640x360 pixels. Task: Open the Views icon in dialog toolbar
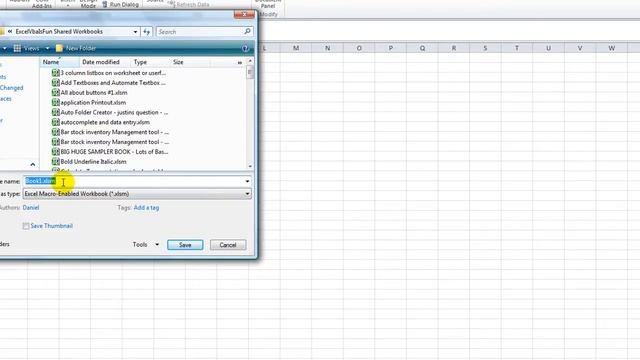tap(17, 48)
